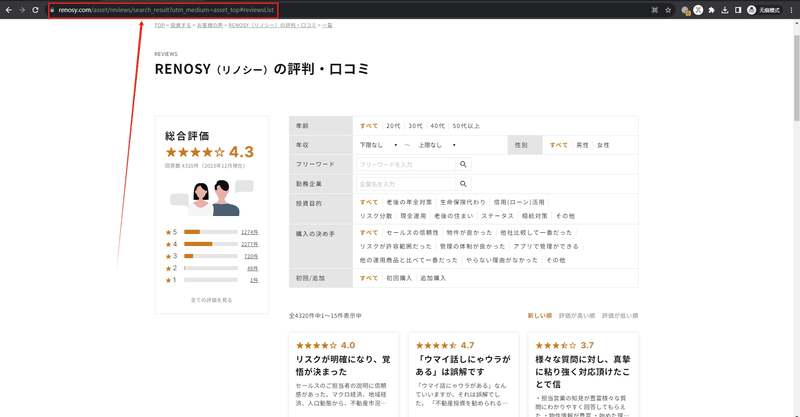Select age filter 40代

tap(437, 126)
